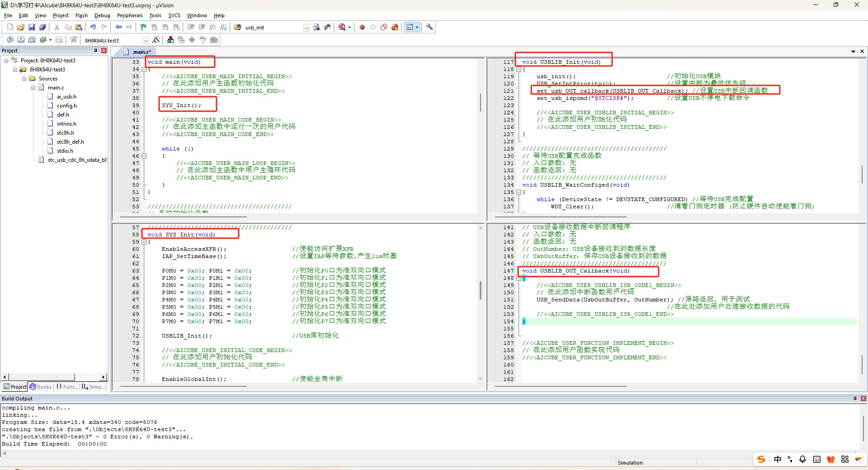Build target files icon
868x470 pixels.
(21, 40)
